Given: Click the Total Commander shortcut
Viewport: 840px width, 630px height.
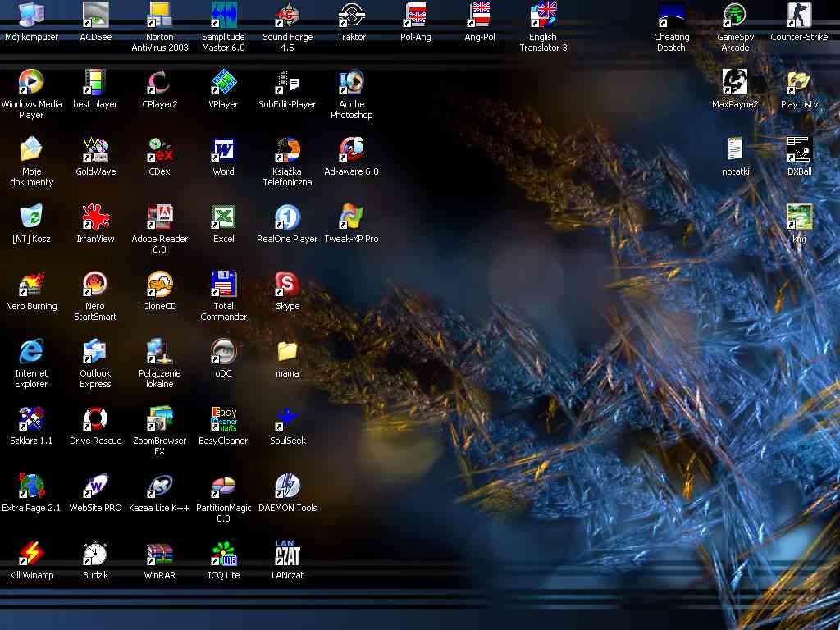Looking at the screenshot, I should 223,284.
